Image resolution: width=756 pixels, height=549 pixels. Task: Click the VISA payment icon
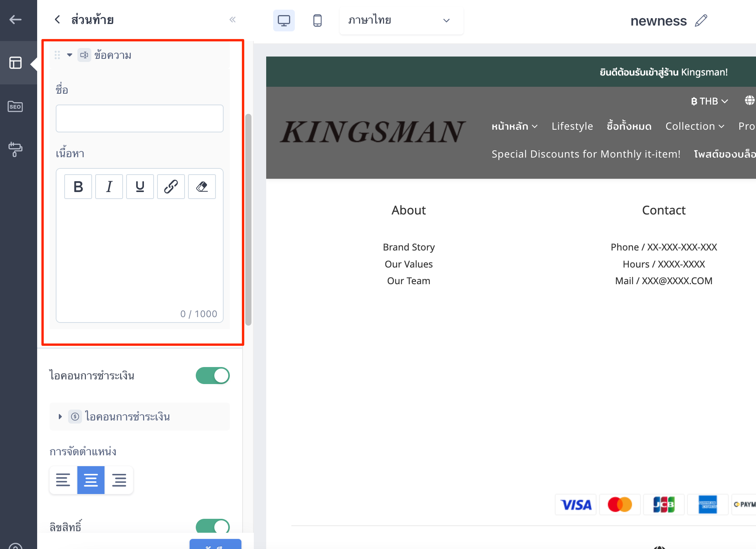[576, 504]
